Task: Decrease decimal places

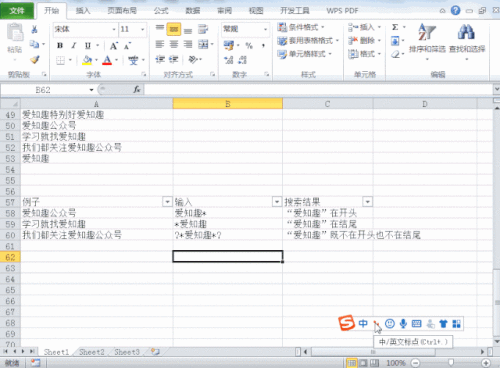Action: [242, 60]
